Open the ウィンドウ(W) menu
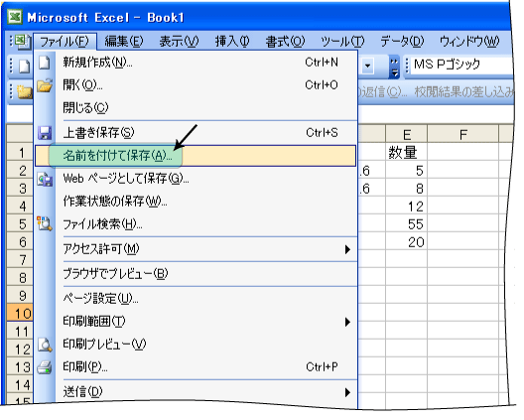This screenshot has width=524, height=420. click(x=469, y=42)
